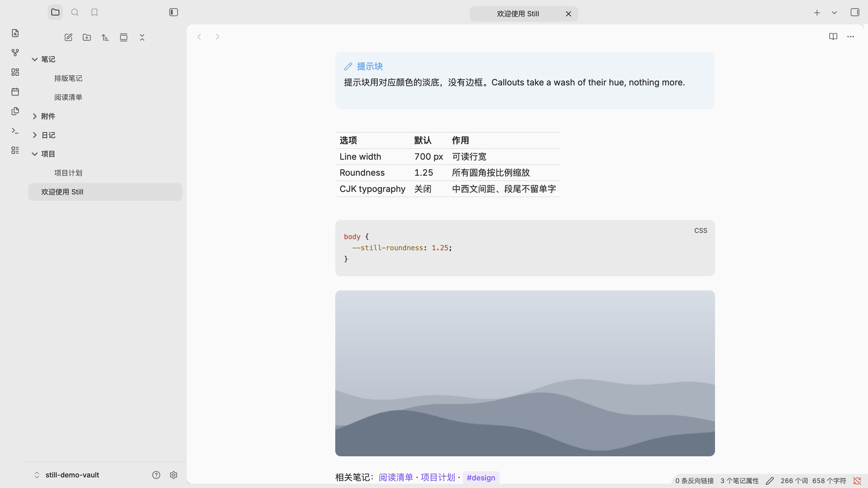Expand the 日记 folder

[x=35, y=135]
